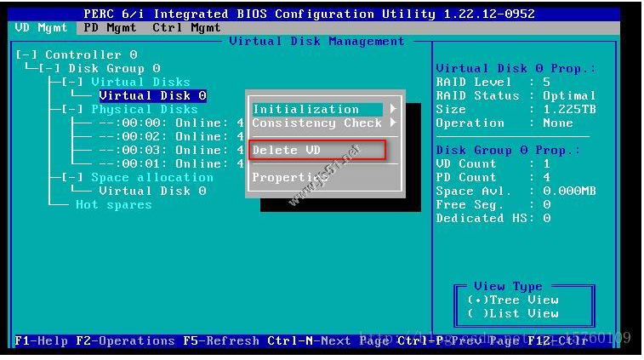Collapse the Physical Disks branch

coord(72,109)
